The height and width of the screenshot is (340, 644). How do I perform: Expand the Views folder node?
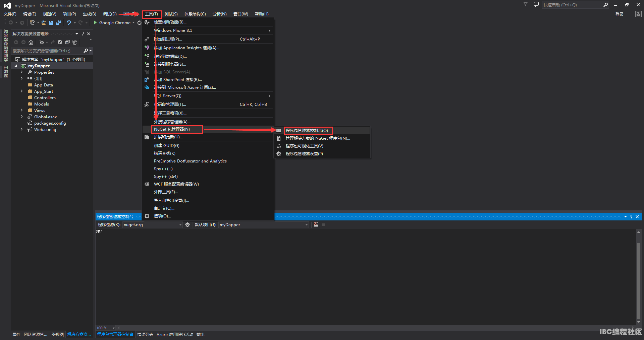click(22, 110)
